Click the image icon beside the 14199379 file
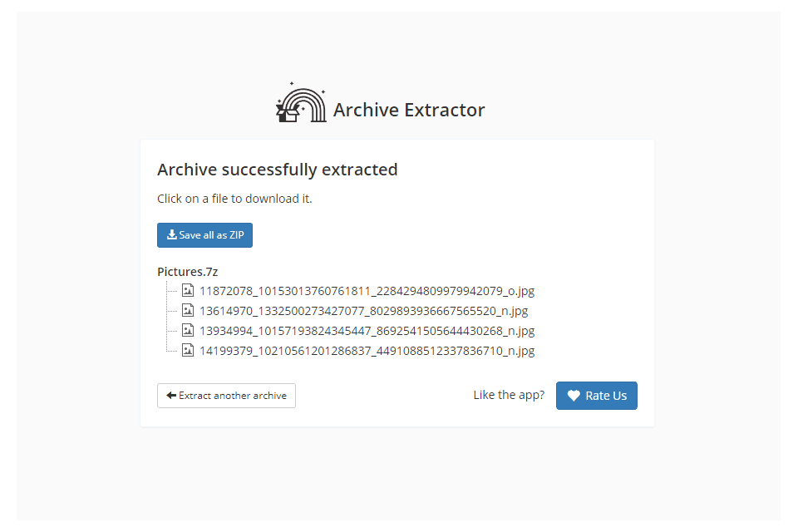Screen dimensions: 798x532 (x=188, y=351)
